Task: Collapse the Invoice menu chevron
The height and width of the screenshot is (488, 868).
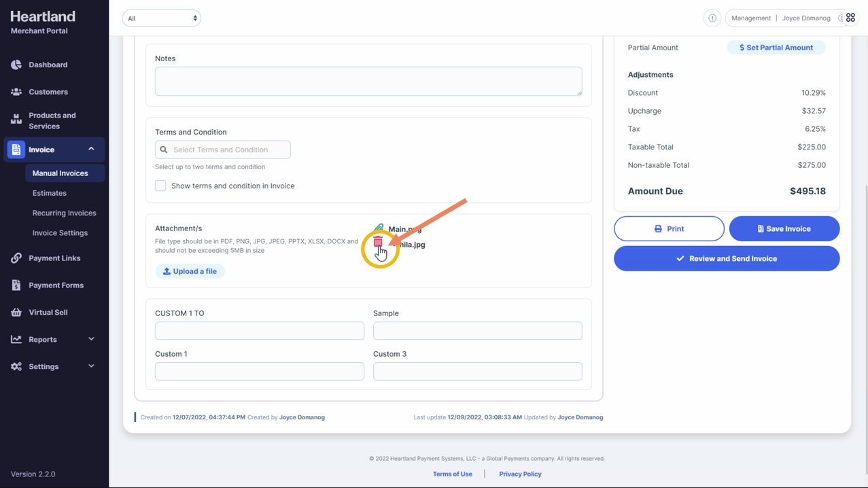Action: [x=91, y=149]
